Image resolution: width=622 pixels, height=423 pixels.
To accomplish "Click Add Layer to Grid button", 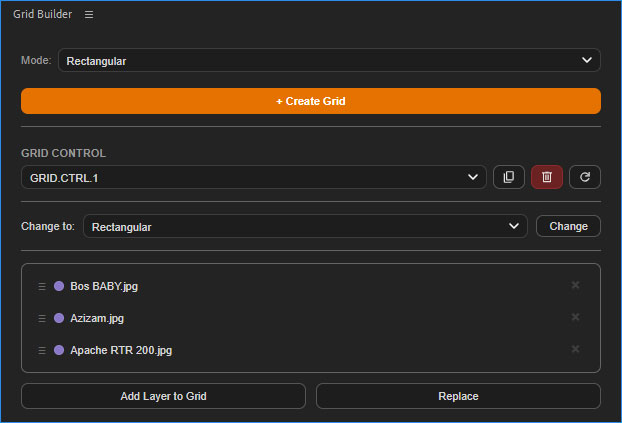I will (163, 396).
